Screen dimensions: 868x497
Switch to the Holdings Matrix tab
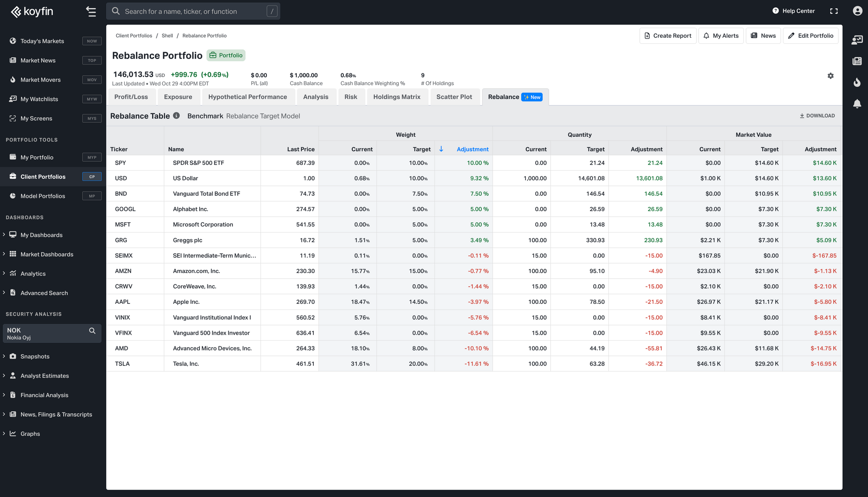396,97
